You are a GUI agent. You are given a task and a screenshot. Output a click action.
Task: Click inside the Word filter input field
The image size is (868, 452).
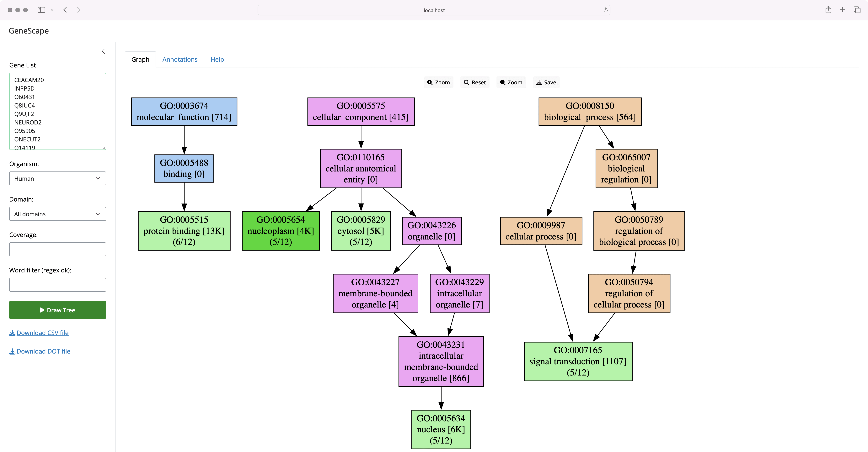coord(58,285)
